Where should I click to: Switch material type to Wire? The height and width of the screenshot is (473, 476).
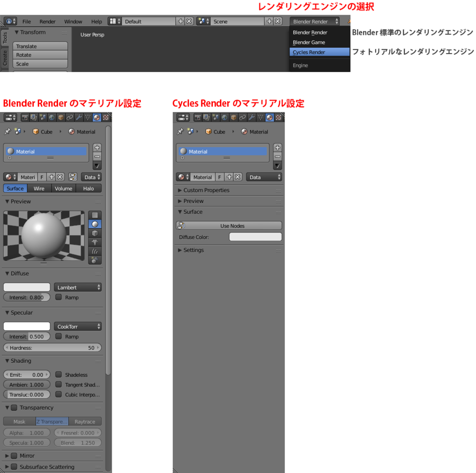(x=39, y=188)
